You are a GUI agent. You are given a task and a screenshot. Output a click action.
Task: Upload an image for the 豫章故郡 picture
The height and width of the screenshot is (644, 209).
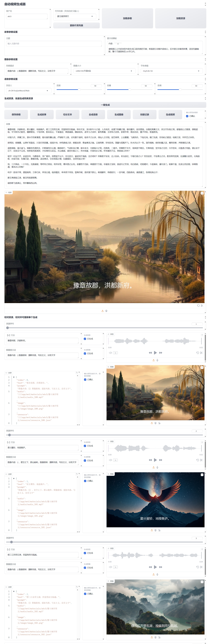click(152, 423)
